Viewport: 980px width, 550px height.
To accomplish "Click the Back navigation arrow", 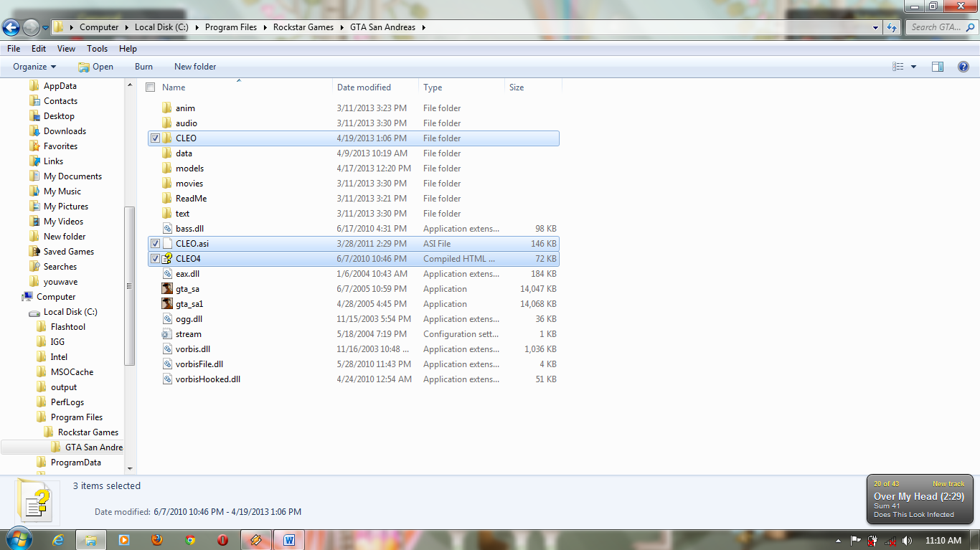I will point(11,27).
